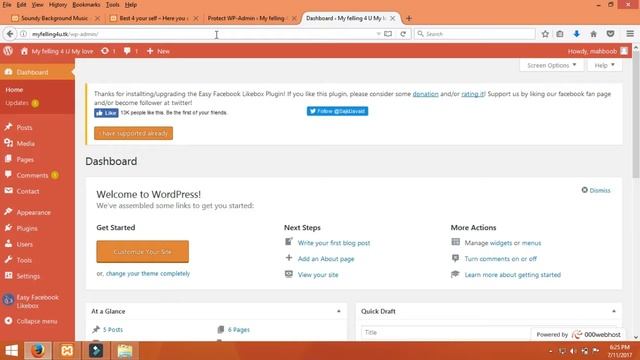Click the browser Back arrow button
The image size is (640, 360).
(x=10, y=34)
